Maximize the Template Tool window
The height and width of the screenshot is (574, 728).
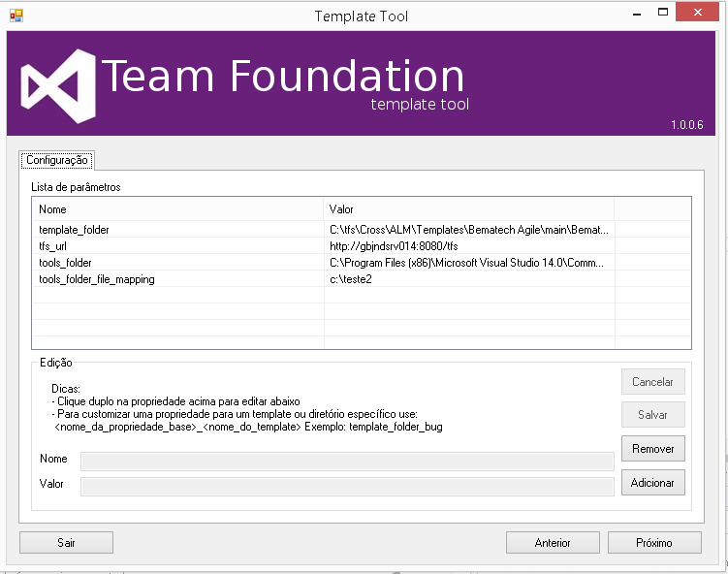tap(663, 13)
